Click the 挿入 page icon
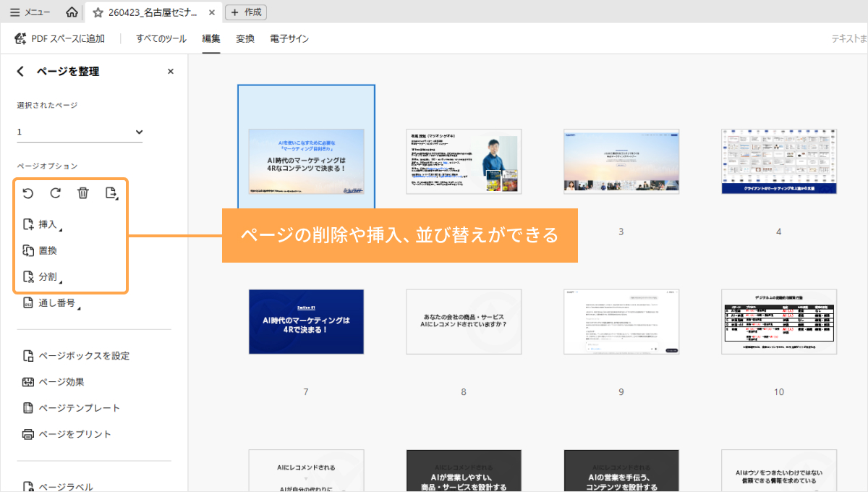The width and height of the screenshot is (868, 492). pyautogui.click(x=28, y=224)
